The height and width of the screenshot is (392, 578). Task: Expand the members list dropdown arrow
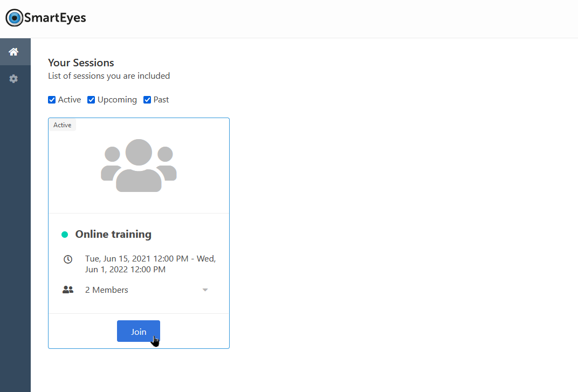click(205, 290)
